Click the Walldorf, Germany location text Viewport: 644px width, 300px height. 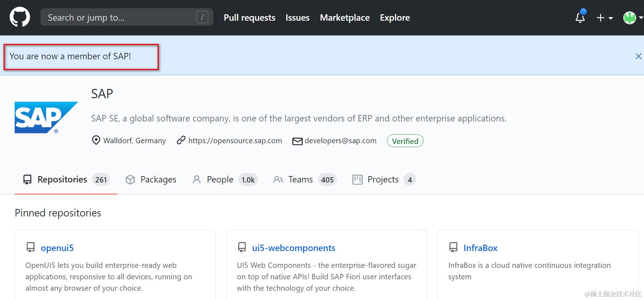pos(135,141)
